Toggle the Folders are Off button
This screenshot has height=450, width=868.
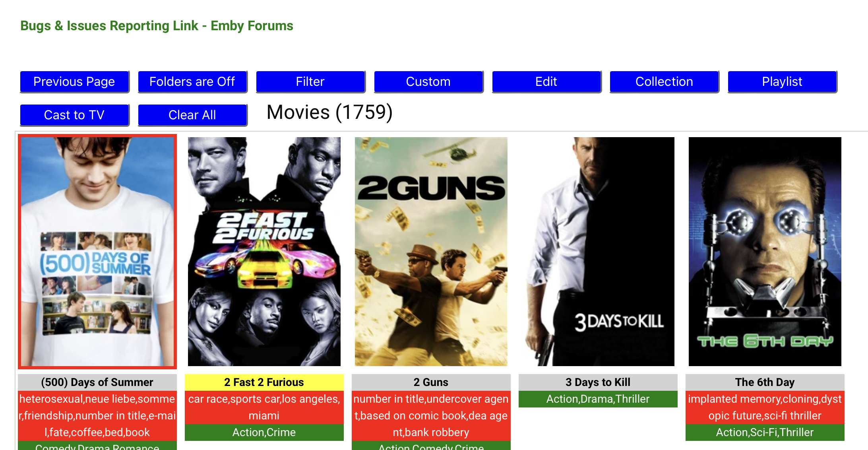192,81
